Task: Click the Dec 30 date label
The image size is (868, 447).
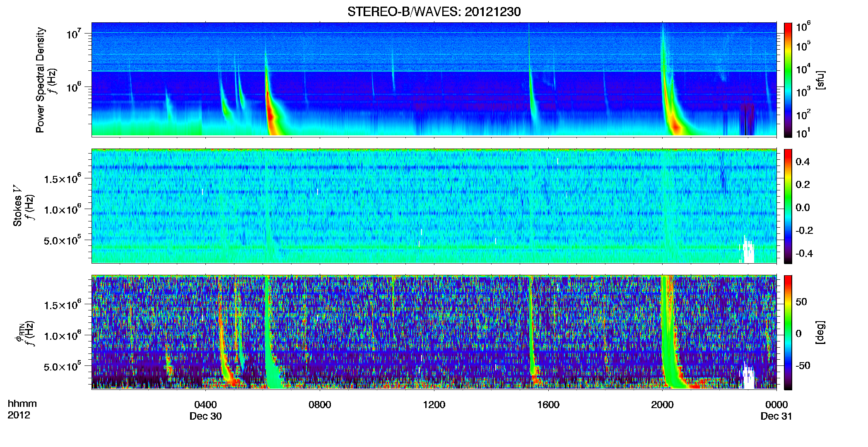Action: (x=205, y=416)
